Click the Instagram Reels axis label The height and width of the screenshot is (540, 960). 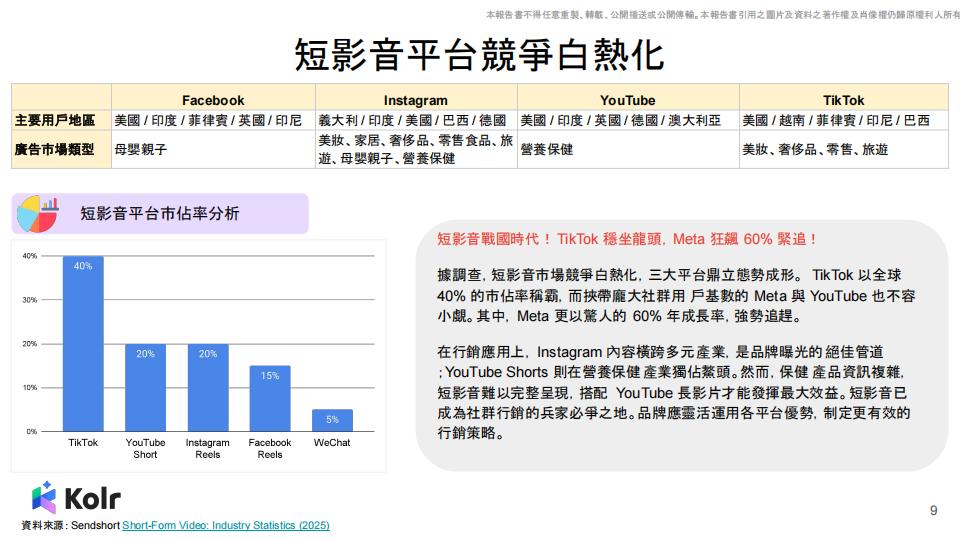[208, 448]
